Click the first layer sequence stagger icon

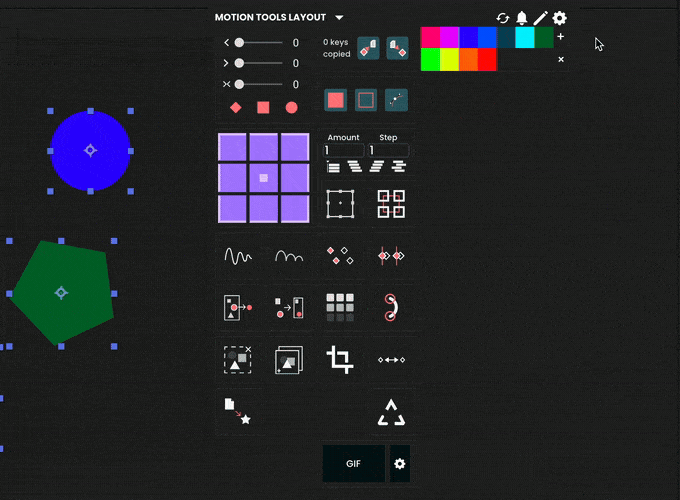pos(333,167)
